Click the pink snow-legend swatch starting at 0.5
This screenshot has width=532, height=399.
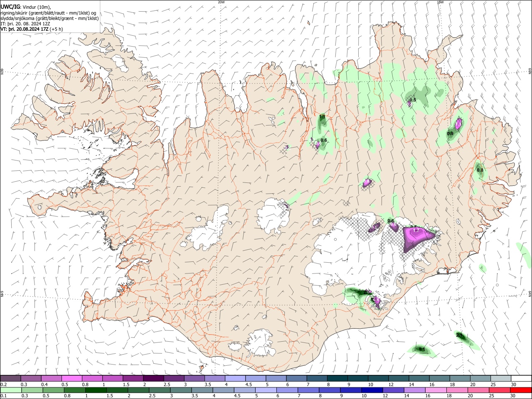pyautogui.click(x=72, y=378)
